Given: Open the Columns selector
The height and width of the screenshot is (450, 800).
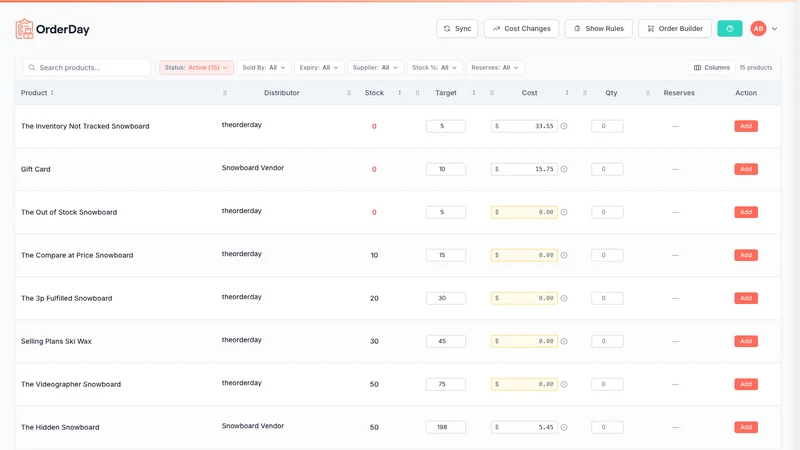Looking at the screenshot, I should pos(712,67).
